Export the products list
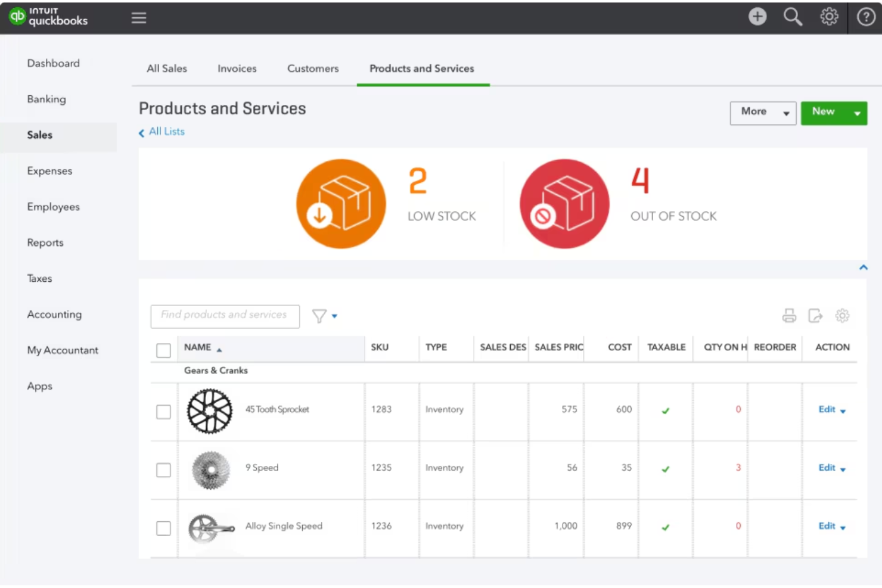This screenshot has width=882, height=588. 816,316
